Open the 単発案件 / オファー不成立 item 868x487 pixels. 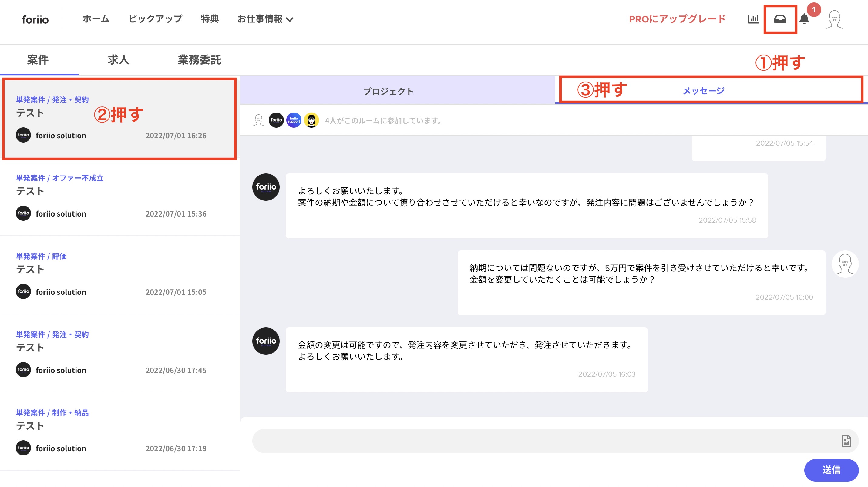coord(119,196)
